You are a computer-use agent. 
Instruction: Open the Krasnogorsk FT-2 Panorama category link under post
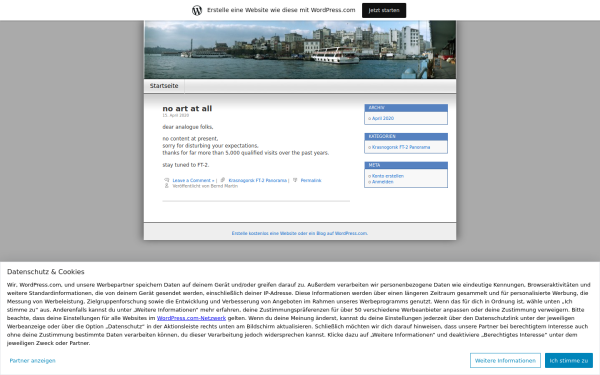258,180
